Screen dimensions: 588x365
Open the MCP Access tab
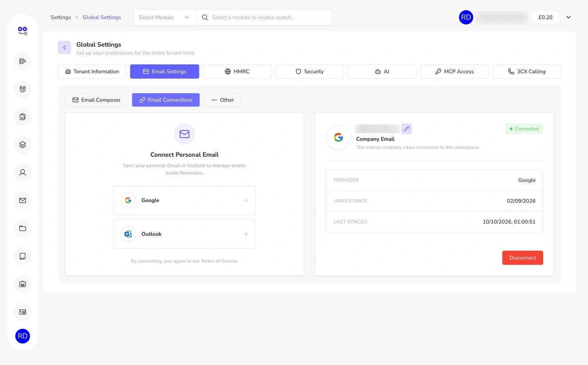pyautogui.click(x=454, y=71)
